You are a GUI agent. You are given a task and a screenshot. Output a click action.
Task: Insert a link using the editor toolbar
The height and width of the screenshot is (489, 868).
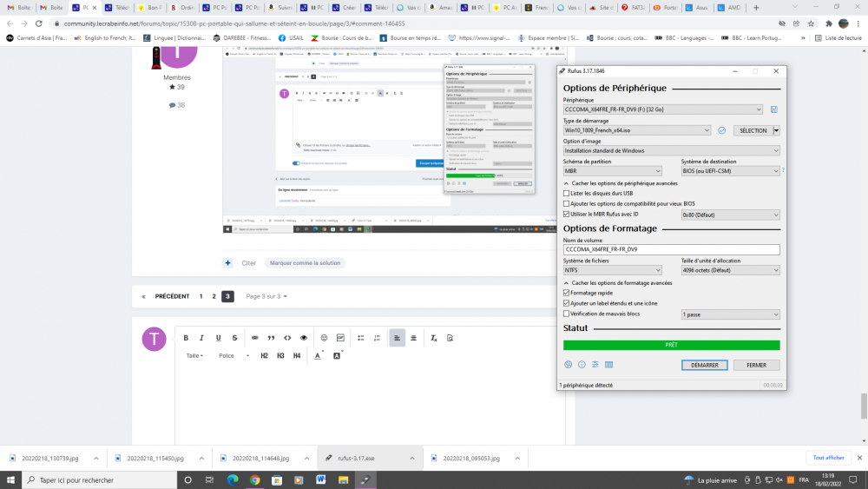(x=255, y=338)
